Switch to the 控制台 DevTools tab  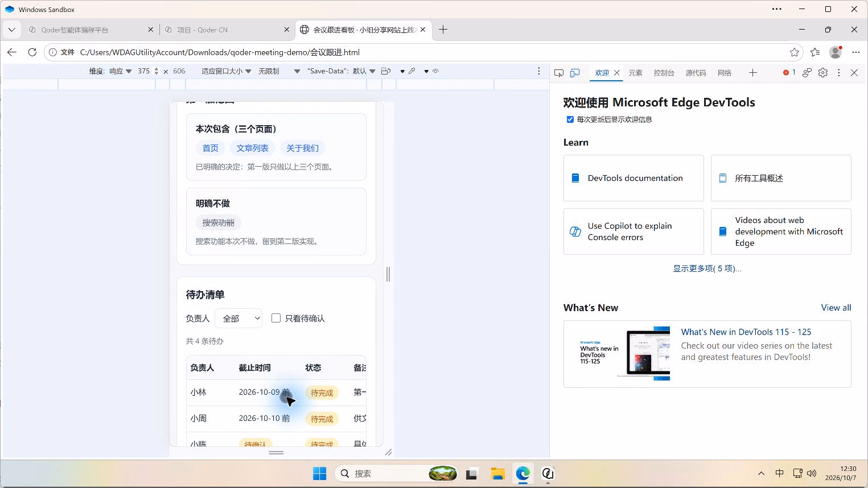pos(664,73)
